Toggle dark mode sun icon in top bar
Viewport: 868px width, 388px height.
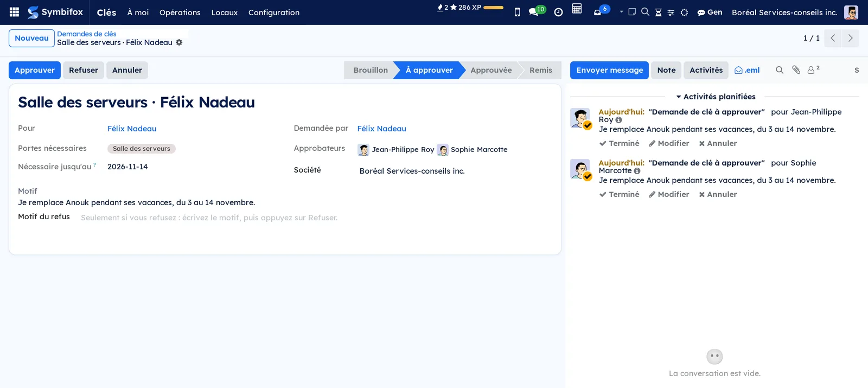(x=684, y=12)
